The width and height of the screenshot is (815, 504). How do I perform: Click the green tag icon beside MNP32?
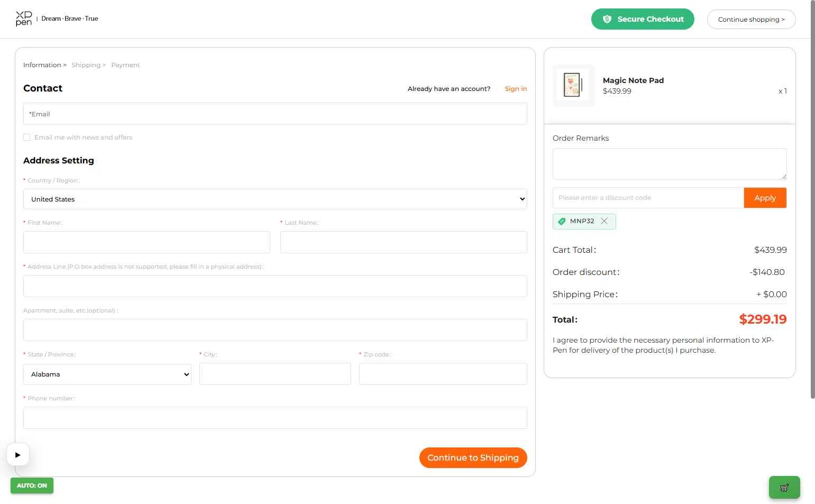(562, 221)
